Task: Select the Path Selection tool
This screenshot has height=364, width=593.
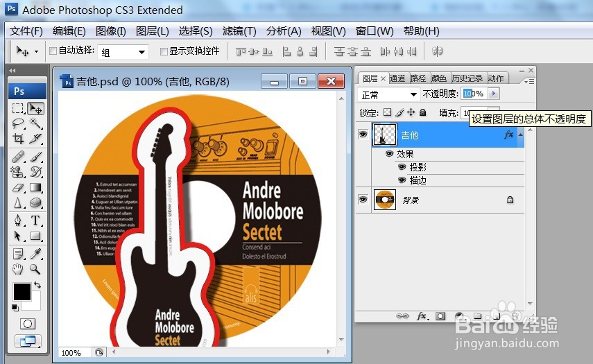Action: (x=18, y=236)
